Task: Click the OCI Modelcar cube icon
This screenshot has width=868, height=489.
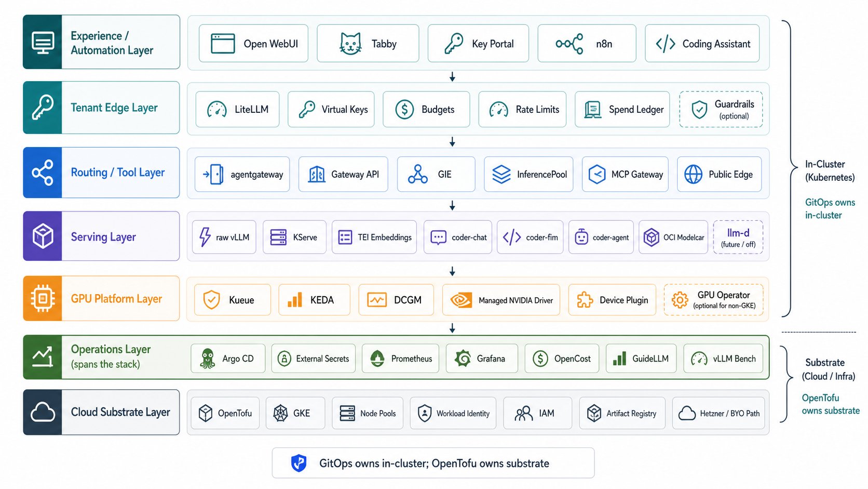Action: tap(651, 237)
